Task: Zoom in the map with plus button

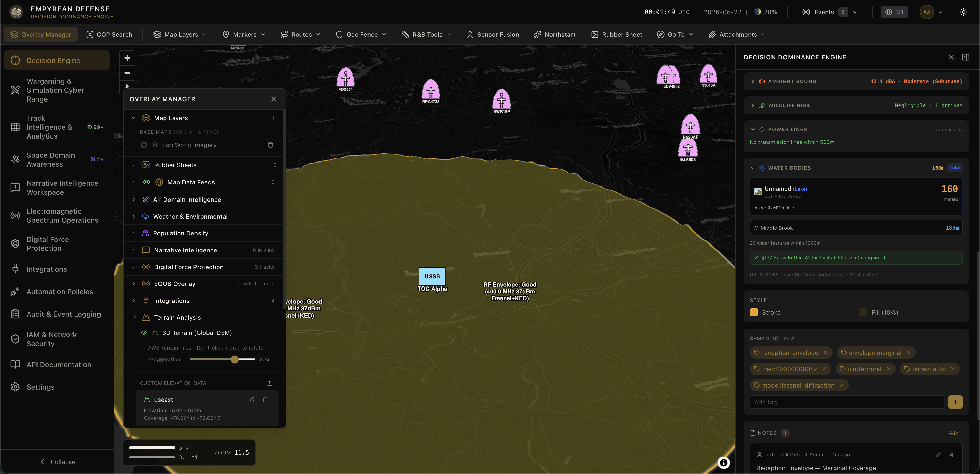Action: point(127,58)
